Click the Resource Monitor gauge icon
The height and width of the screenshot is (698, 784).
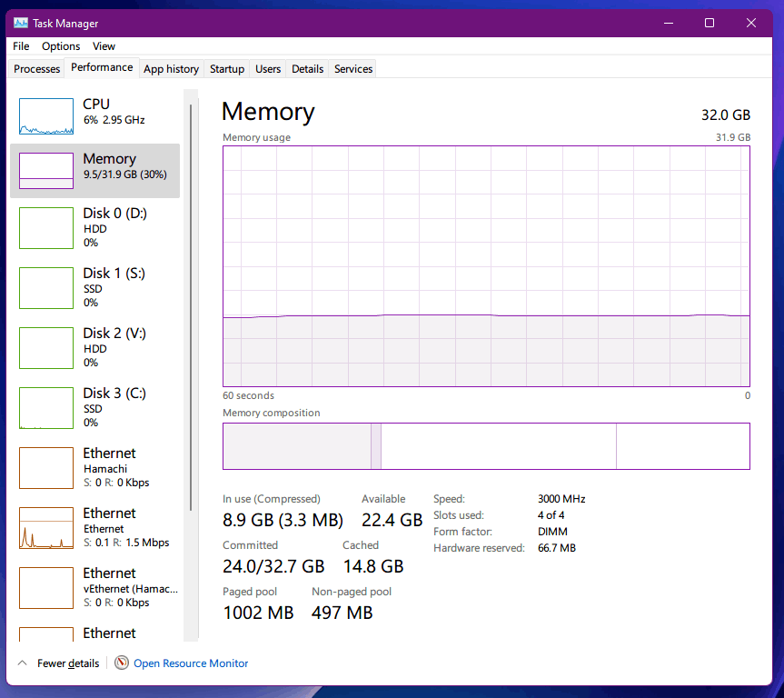point(122,663)
